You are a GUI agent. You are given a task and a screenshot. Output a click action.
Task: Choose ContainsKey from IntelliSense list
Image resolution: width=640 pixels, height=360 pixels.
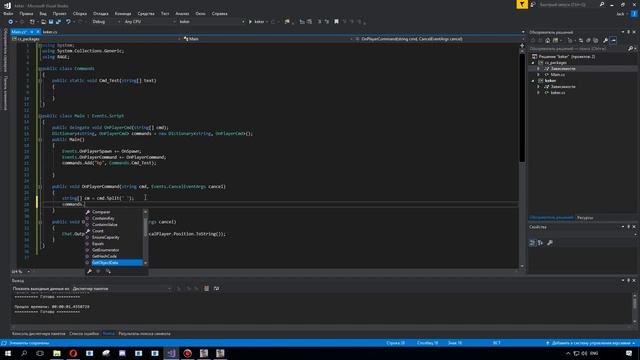pos(103,218)
